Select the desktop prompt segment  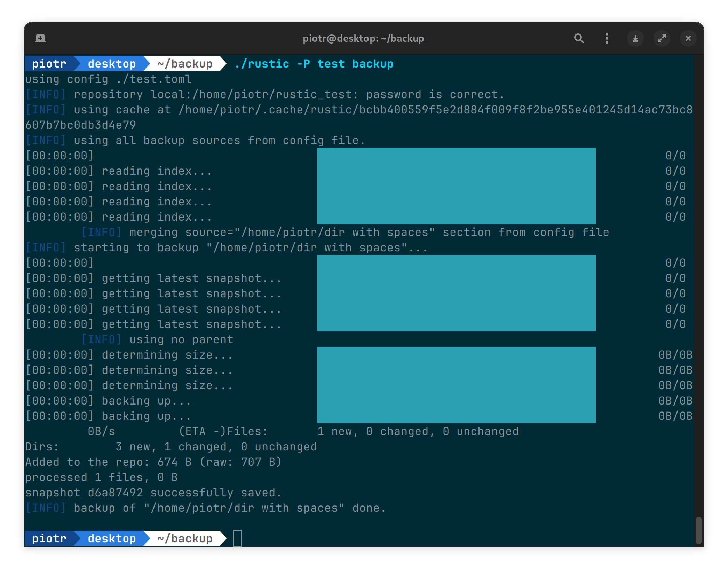pyautogui.click(x=111, y=63)
